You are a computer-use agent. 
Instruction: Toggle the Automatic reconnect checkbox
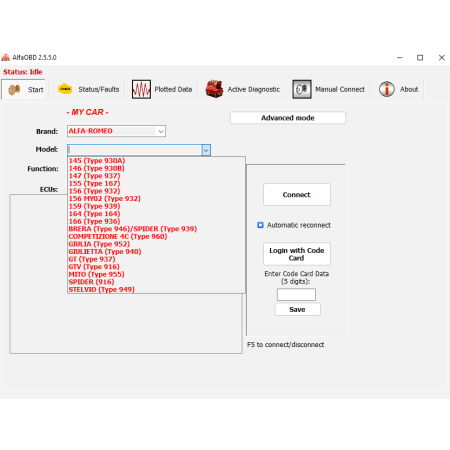coord(260,225)
